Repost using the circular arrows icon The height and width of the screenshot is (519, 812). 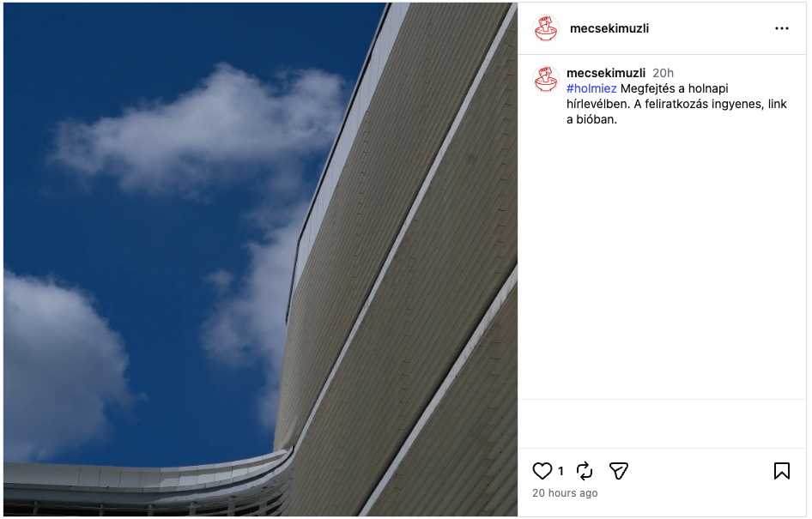point(585,472)
